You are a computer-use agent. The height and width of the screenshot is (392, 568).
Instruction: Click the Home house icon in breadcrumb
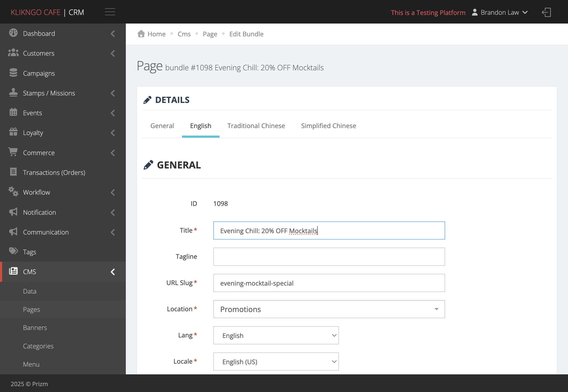[141, 34]
